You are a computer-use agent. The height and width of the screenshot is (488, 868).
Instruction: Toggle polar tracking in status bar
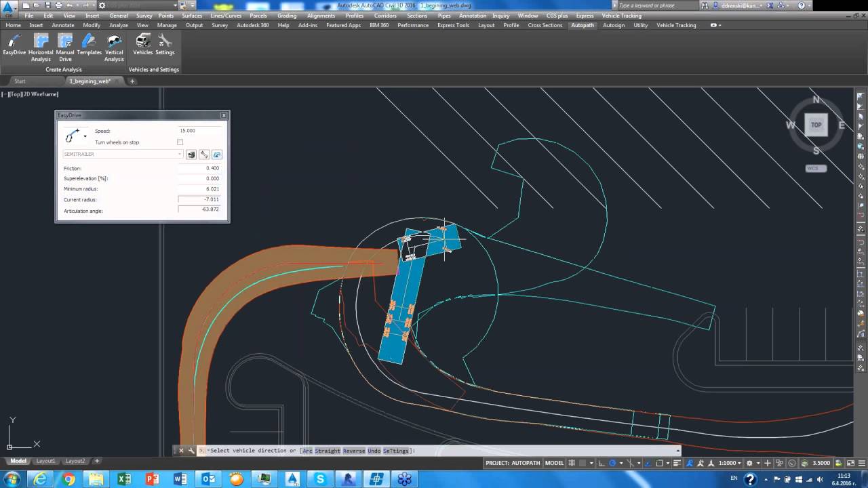click(612, 463)
